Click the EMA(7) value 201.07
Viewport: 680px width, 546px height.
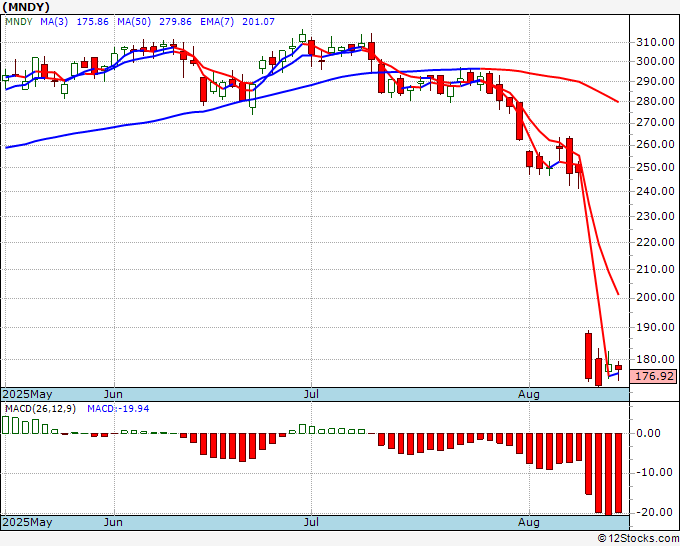(258, 21)
